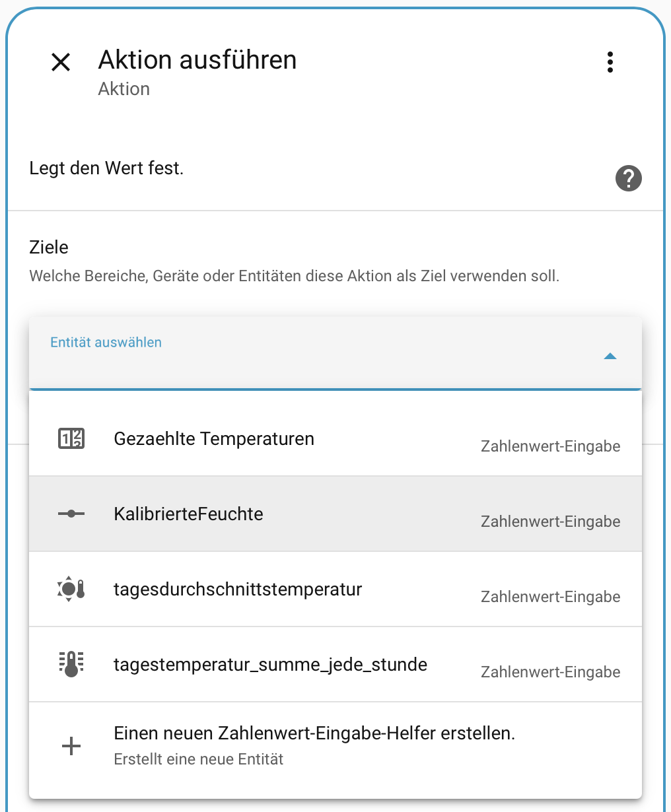Click the KalibrierteFeuchte slider icon

(x=71, y=514)
